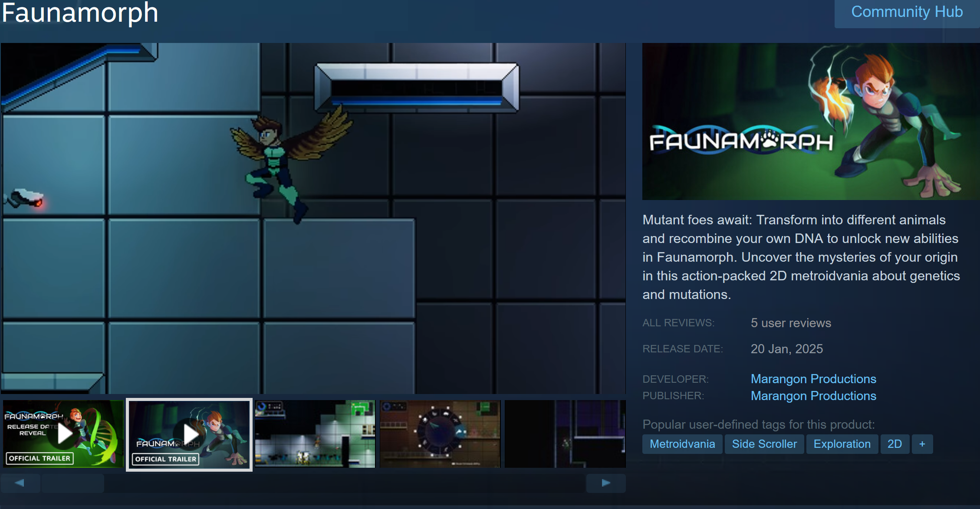Click the thumbnail strip scrollbar handle
The width and height of the screenshot is (980, 509).
click(73, 483)
